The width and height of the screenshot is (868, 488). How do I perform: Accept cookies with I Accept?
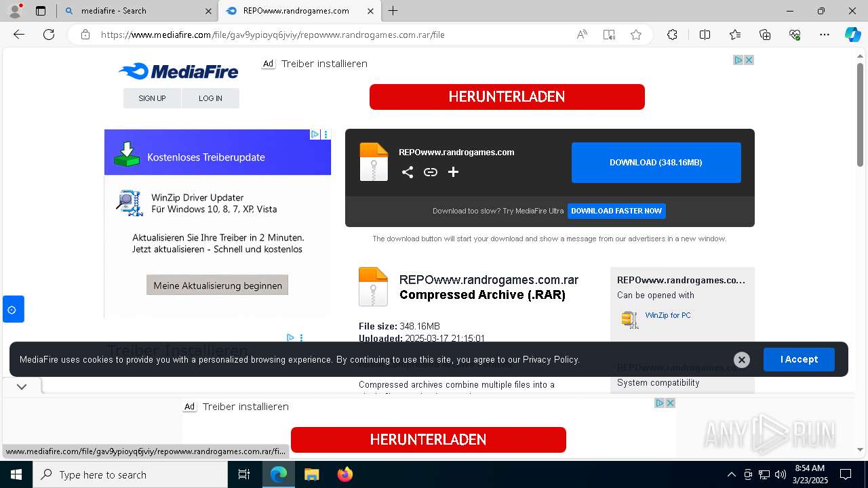[799, 359]
